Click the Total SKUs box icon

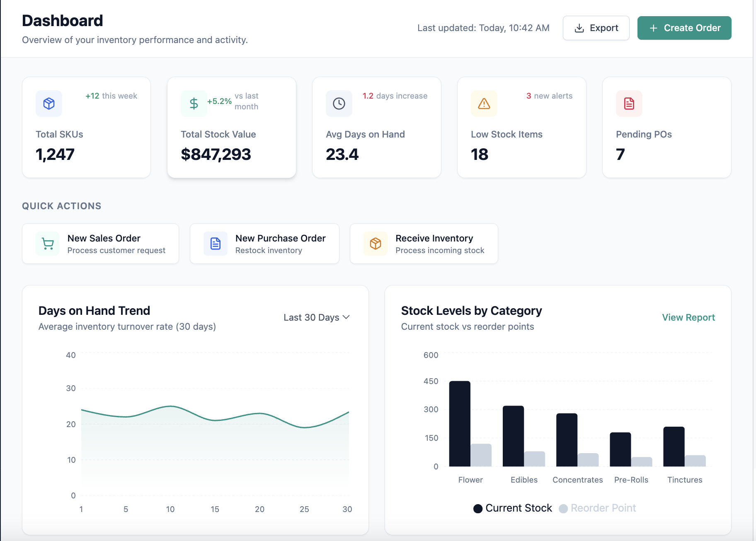[x=49, y=104]
